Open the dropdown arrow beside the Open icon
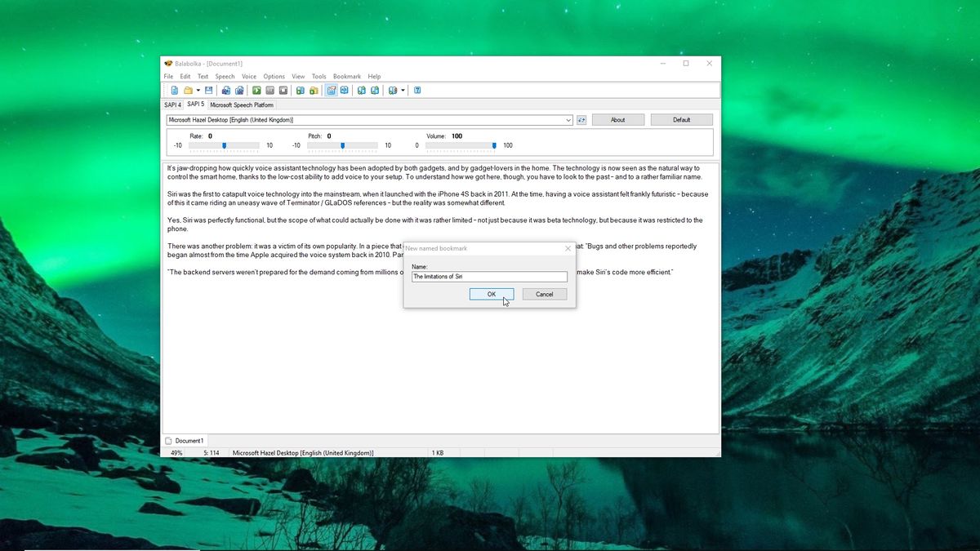980x551 pixels. pos(198,90)
